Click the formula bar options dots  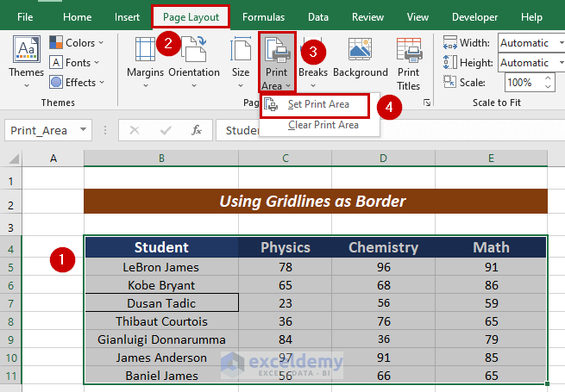click(x=105, y=130)
